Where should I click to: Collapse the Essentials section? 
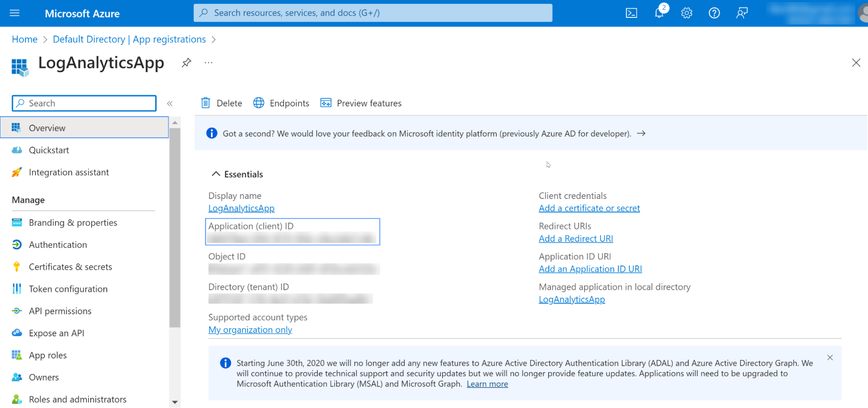(x=216, y=174)
